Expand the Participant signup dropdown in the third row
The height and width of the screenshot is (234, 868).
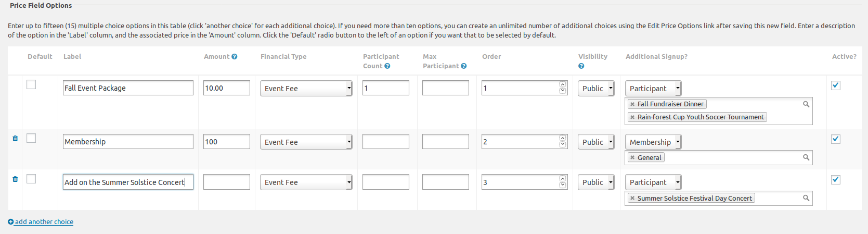tap(653, 182)
